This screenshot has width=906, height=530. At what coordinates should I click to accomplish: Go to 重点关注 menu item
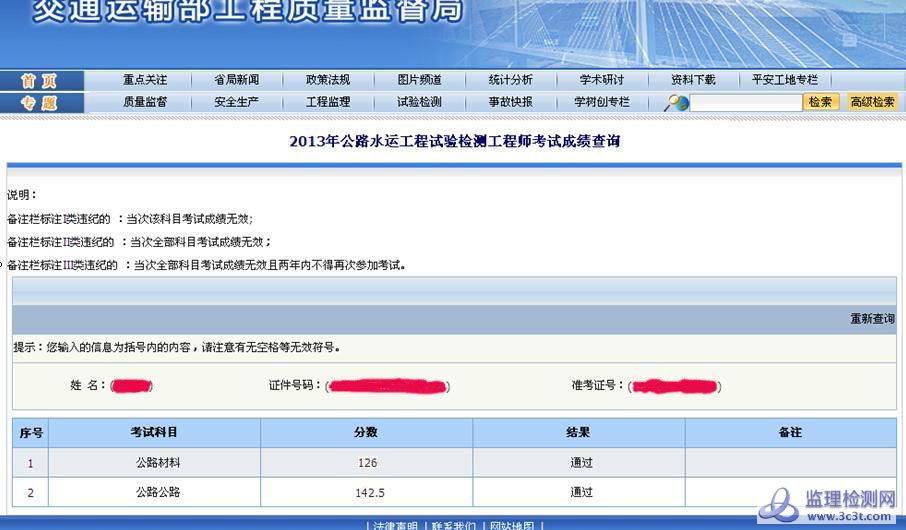coord(145,80)
